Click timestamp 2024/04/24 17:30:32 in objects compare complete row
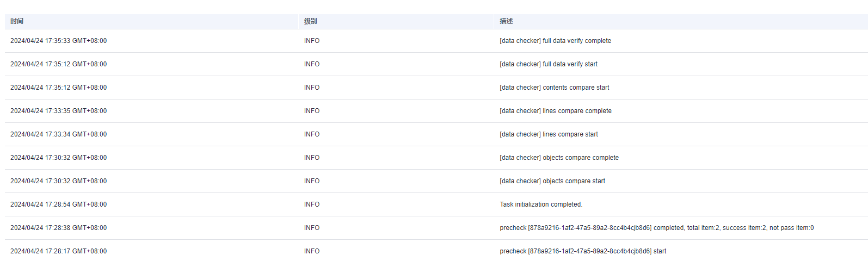 coord(58,158)
